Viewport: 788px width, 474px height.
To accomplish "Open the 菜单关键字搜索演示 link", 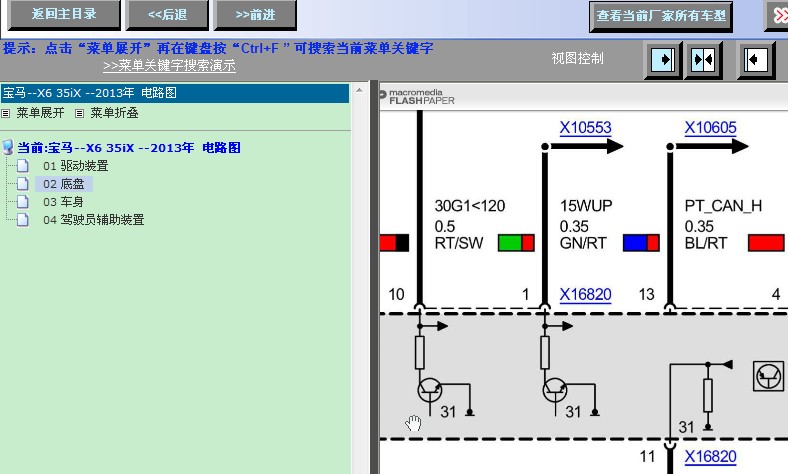I will point(169,65).
